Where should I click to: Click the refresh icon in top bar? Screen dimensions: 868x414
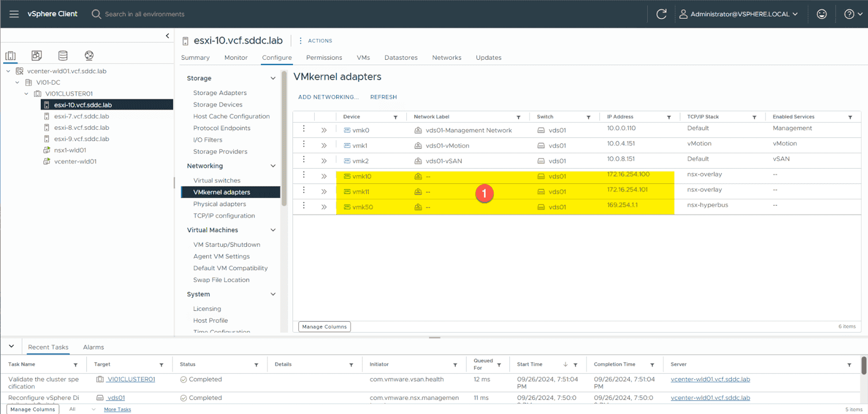coord(661,14)
